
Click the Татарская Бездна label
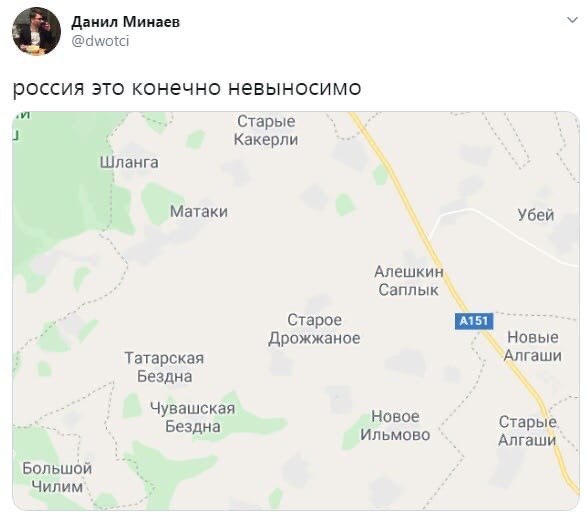[x=164, y=367]
